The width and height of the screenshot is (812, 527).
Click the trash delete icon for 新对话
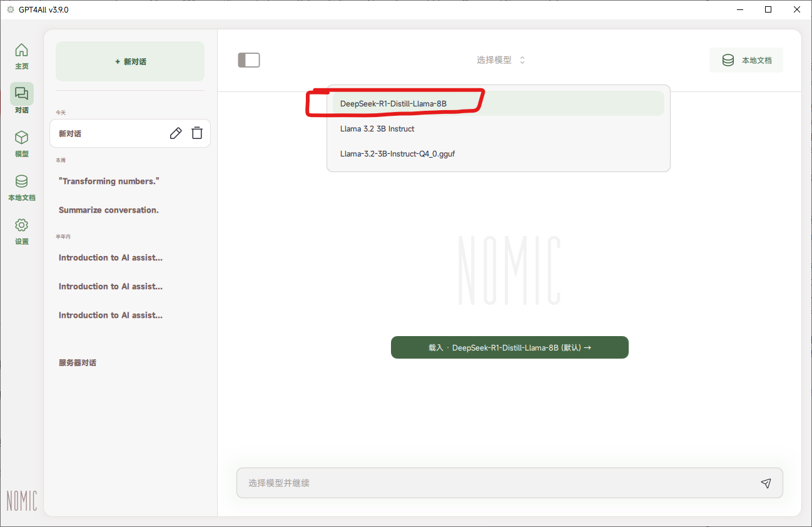[x=197, y=133]
